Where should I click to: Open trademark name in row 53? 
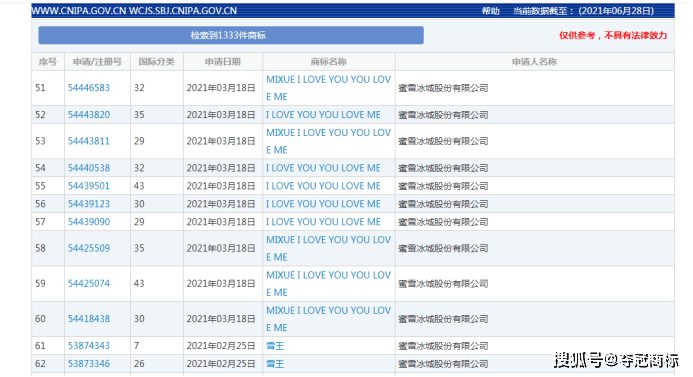point(328,141)
